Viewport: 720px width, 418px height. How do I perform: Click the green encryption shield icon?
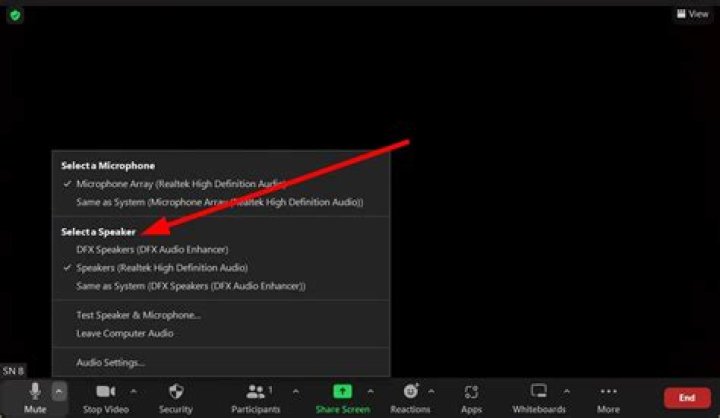point(16,15)
